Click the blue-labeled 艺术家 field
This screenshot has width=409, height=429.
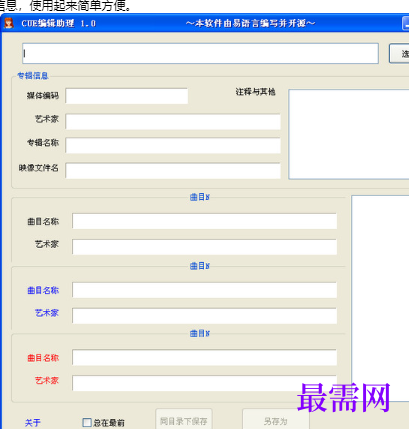(x=205, y=316)
